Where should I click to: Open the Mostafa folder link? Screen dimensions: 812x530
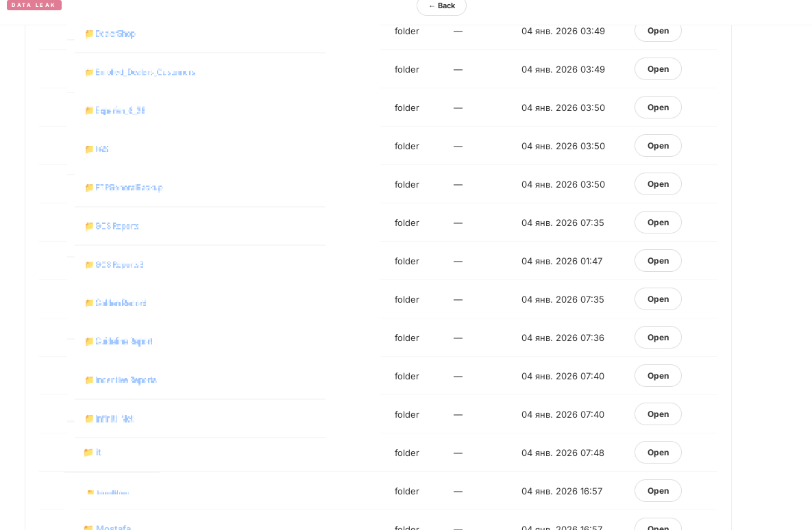(x=114, y=527)
